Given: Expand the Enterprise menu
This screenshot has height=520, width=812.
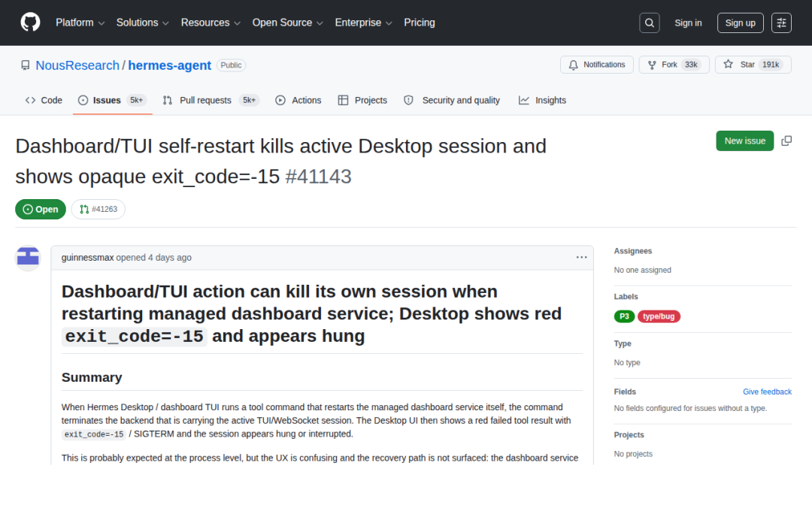Looking at the screenshot, I should tap(364, 23).
